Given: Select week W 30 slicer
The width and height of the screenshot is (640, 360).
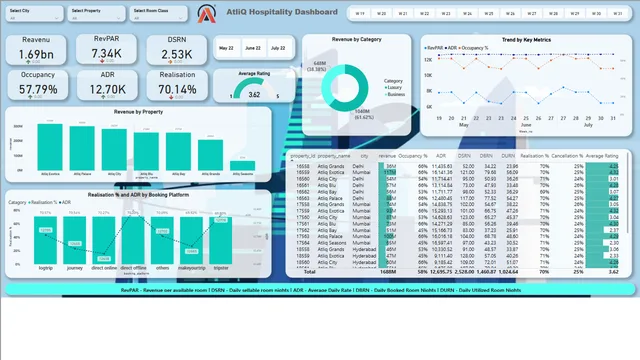Looking at the screenshot, I should pyautogui.click(x=596, y=13).
